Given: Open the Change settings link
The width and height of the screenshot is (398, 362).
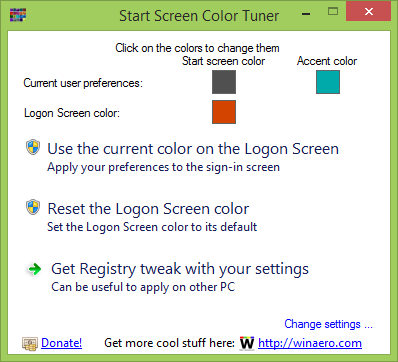Looking at the screenshot, I should pos(328,324).
